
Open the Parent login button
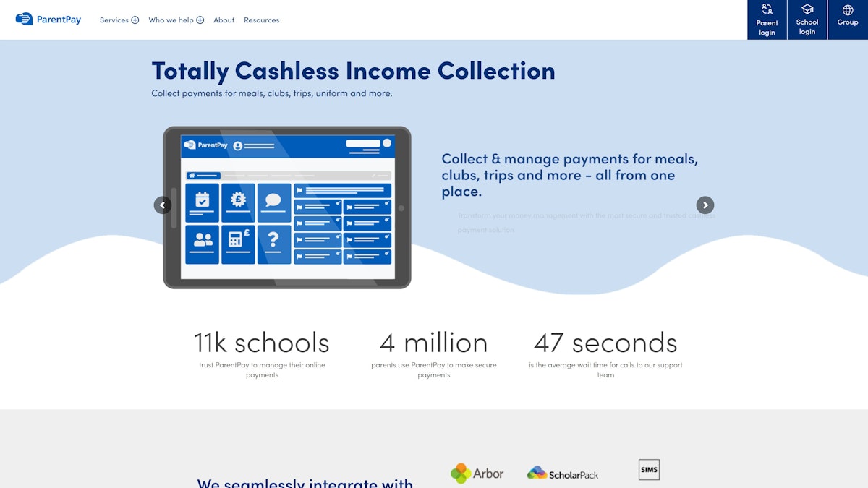pos(767,20)
